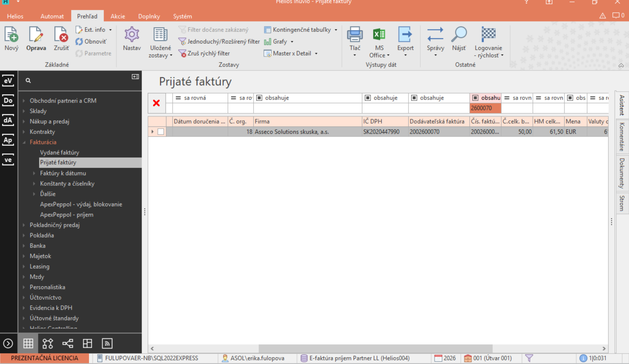Open the Asistent side tab

(x=622, y=105)
